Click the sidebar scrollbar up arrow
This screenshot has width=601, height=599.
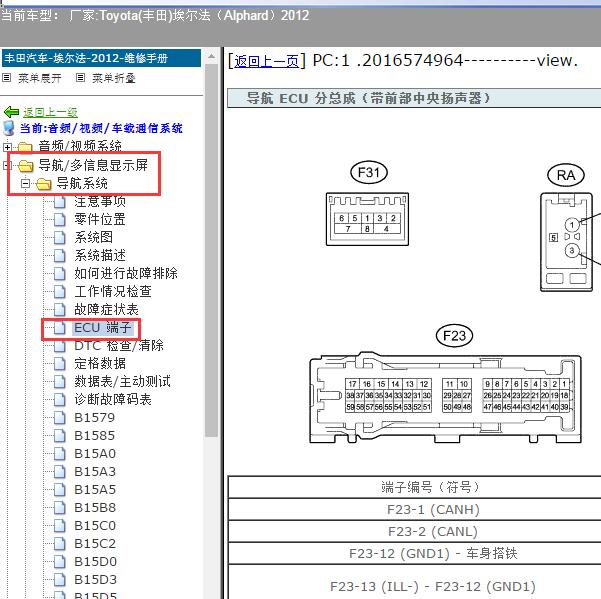(x=211, y=56)
